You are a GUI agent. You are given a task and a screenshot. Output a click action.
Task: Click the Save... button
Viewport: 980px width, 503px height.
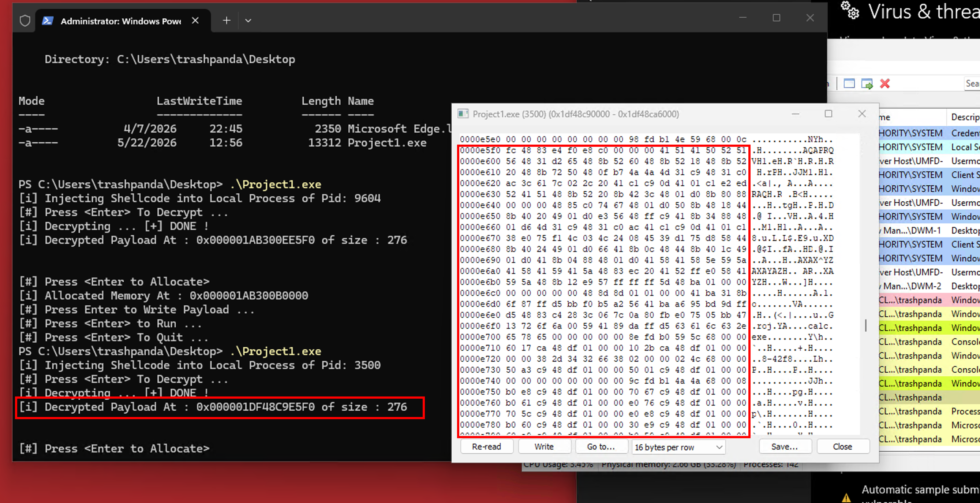(x=785, y=447)
